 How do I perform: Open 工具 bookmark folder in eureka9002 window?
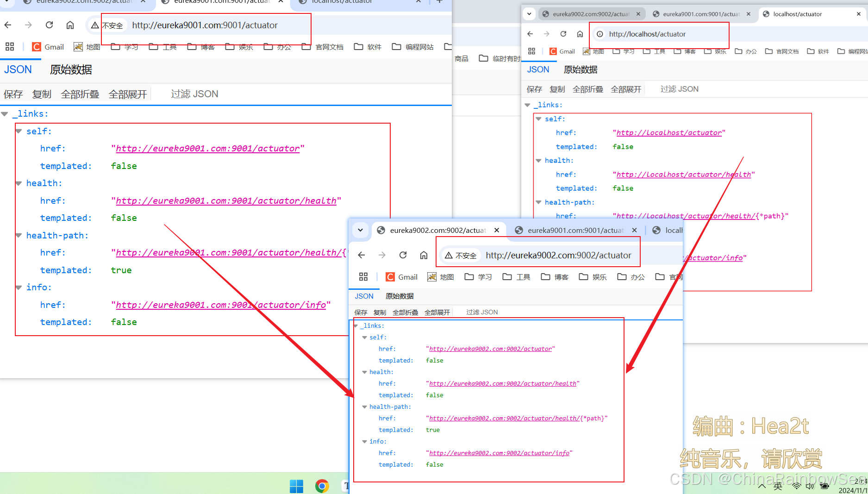tap(517, 277)
